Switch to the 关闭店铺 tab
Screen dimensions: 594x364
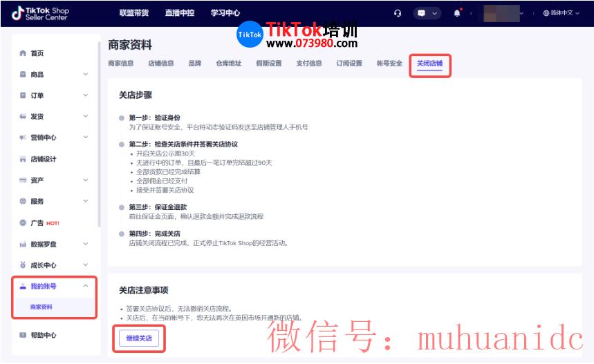pos(429,63)
